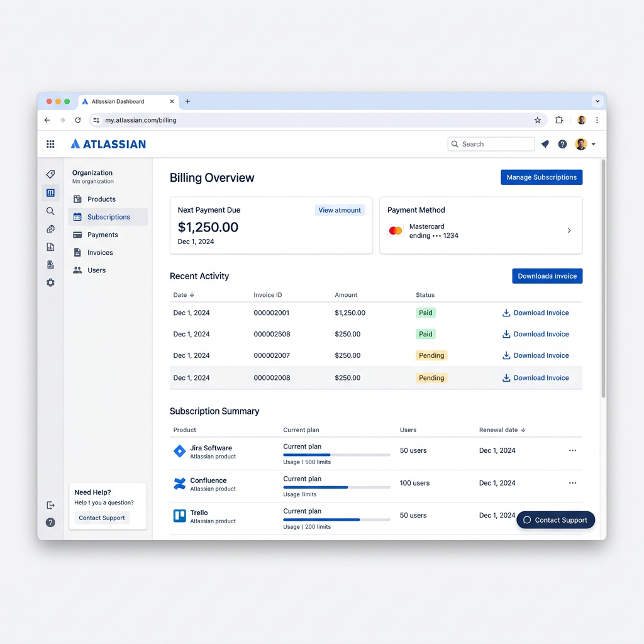Viewport: 644px width, 644px height.
Task: Open the settings gear icon in left rail
Action: pos(50,282)
